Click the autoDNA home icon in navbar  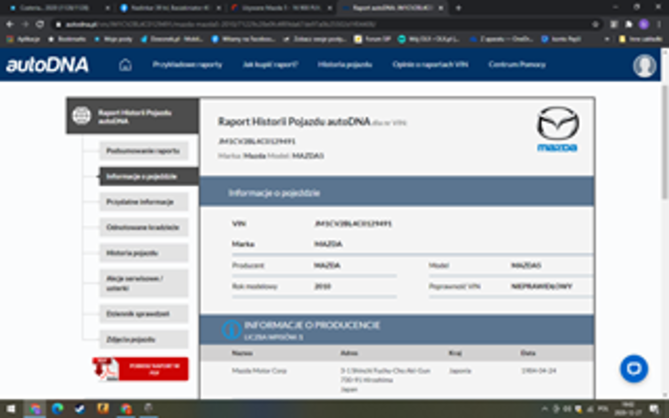point(125,65)
